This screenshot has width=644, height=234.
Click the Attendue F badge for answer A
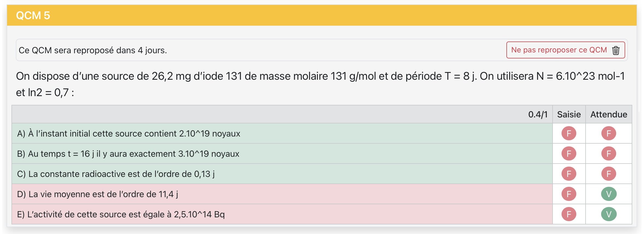(609, 134)
